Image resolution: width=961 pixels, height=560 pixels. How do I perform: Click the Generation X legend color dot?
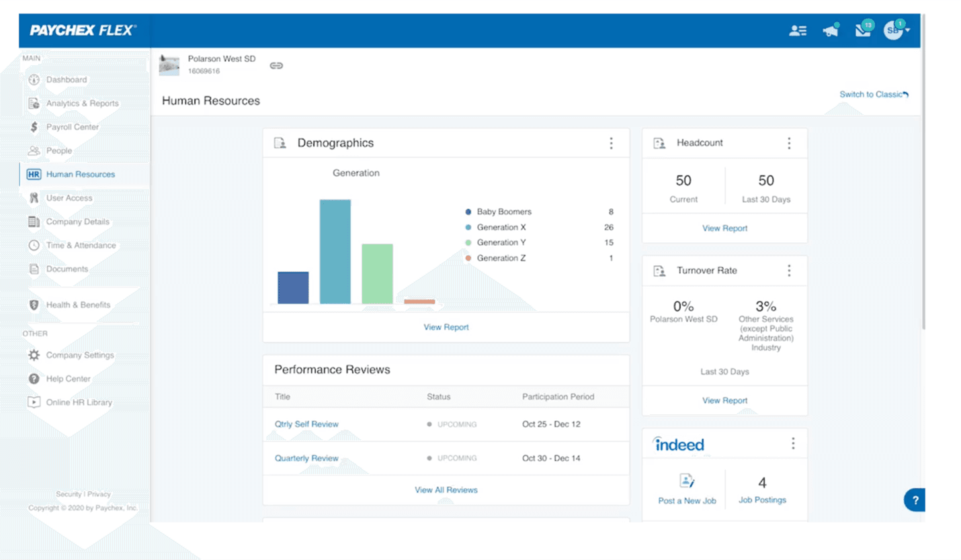point(468,227)
